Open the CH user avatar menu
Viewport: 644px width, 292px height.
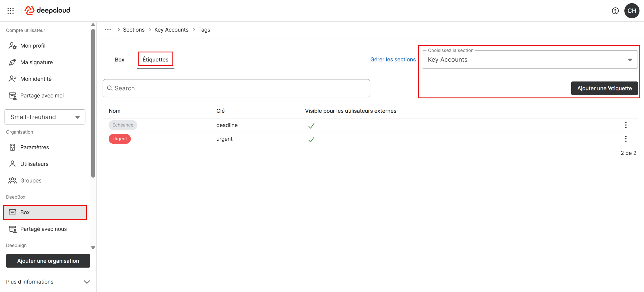click(632, 11)
